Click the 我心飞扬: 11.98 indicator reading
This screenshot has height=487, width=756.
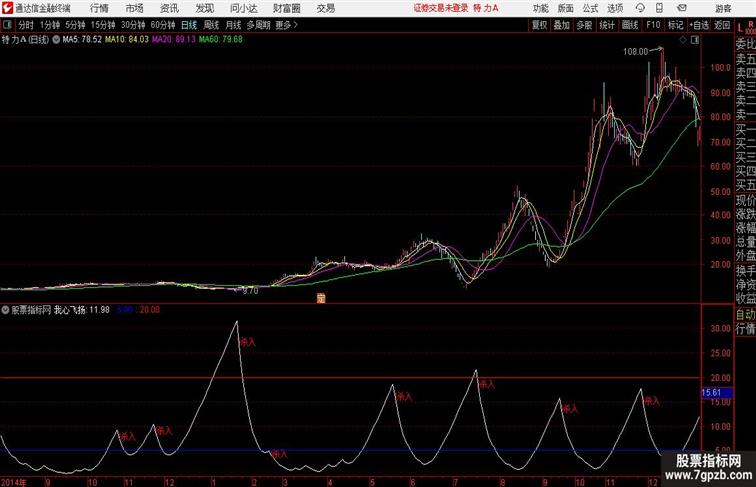(x=81, y=310)
